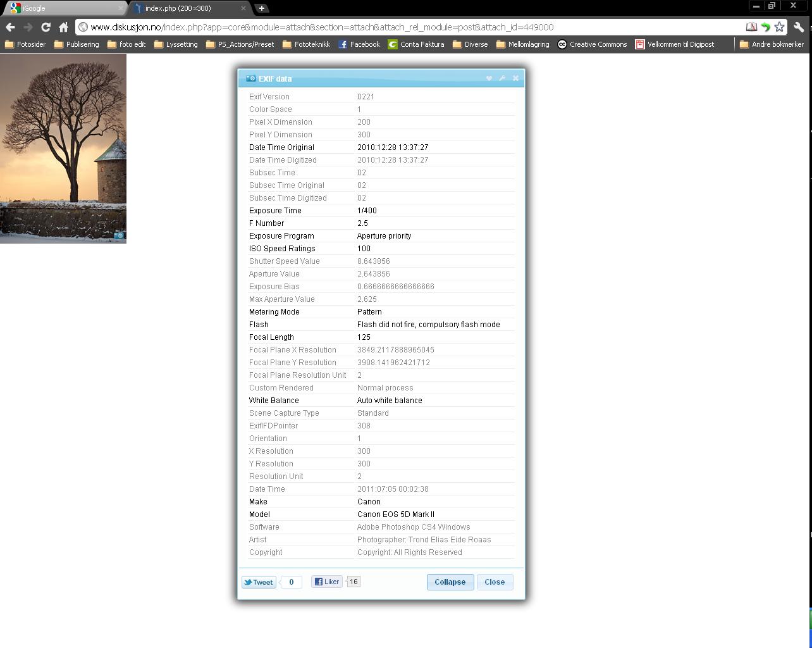
Task: Click the camera icon in EXIF data title
Action: pyautogui.click(x=251, y=78)
